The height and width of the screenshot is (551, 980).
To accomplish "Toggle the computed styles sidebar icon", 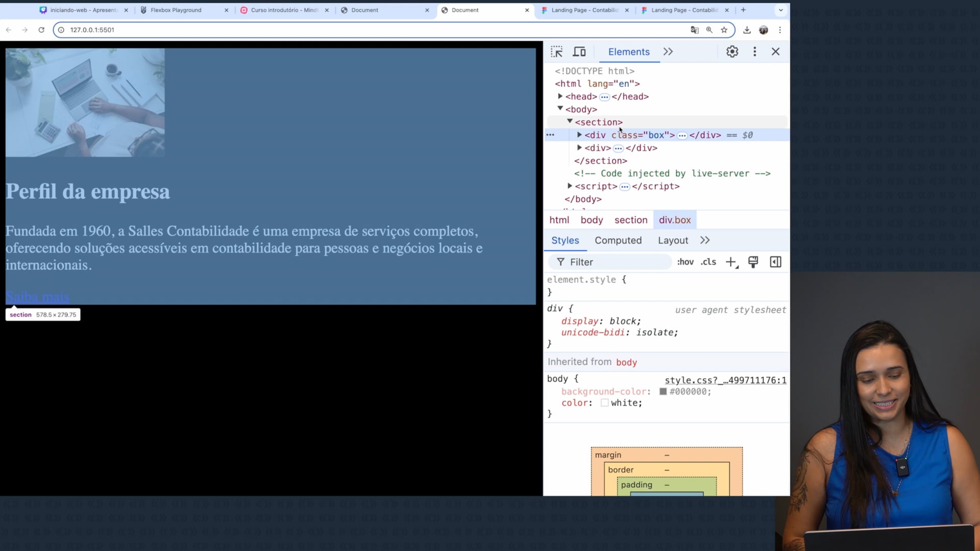I will coord(775,262).
